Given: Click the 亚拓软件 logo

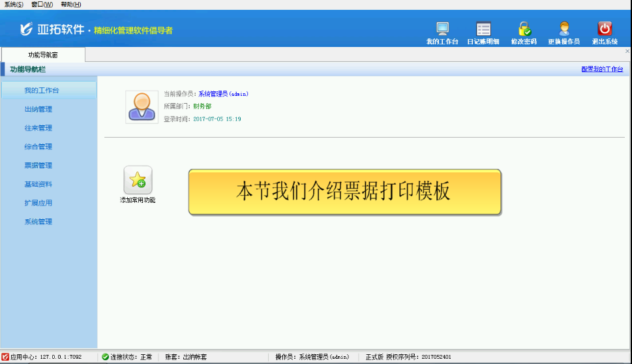Looking at the screenshot, I should [x=52, y=29].
